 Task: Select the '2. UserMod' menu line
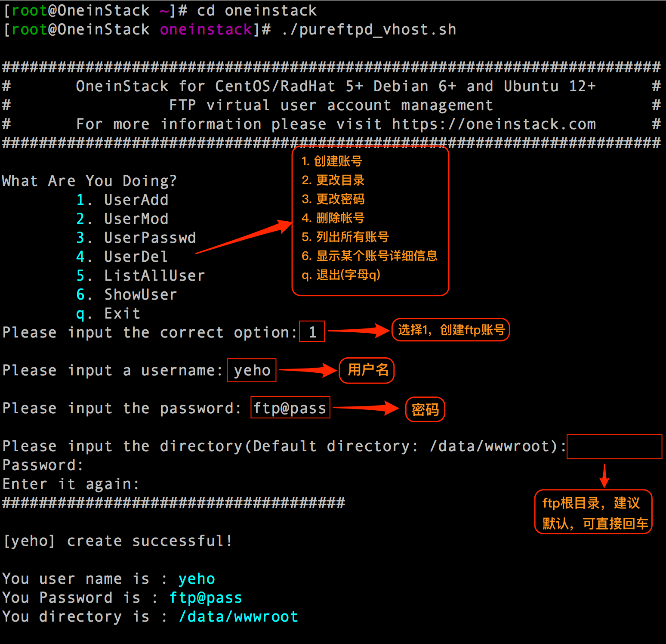[x=122, y=219]
